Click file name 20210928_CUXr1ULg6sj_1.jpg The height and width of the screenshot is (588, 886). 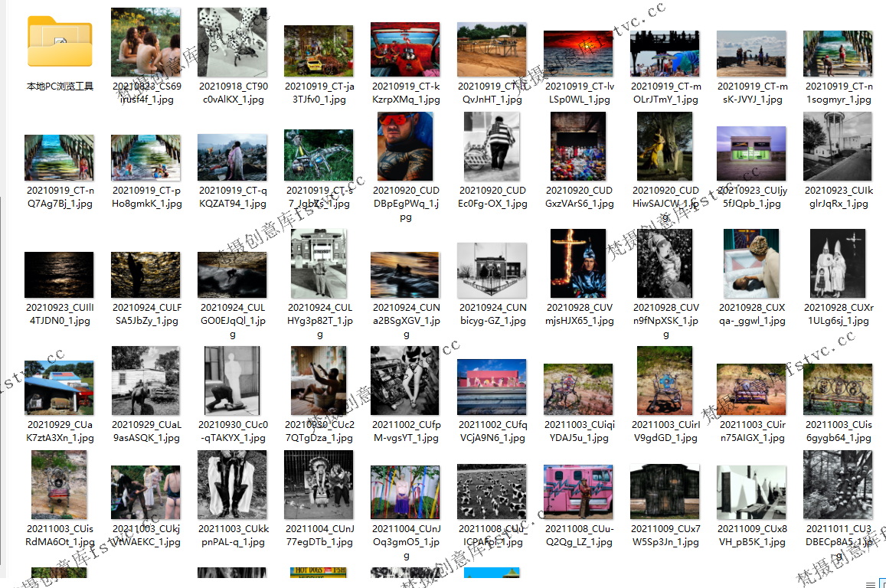[839, 313]
